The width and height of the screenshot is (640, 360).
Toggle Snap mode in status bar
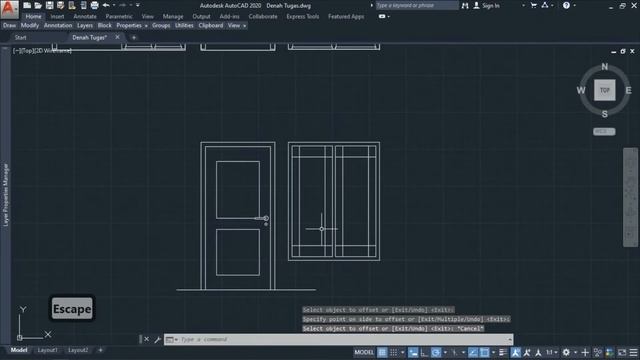[x=393, y=352]
